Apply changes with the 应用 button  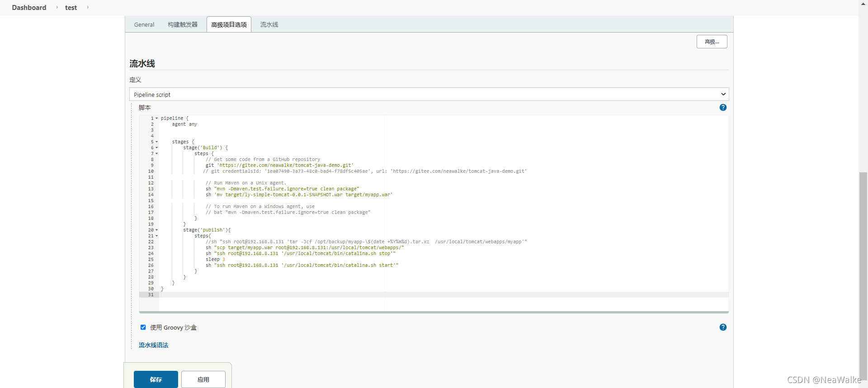203,379
